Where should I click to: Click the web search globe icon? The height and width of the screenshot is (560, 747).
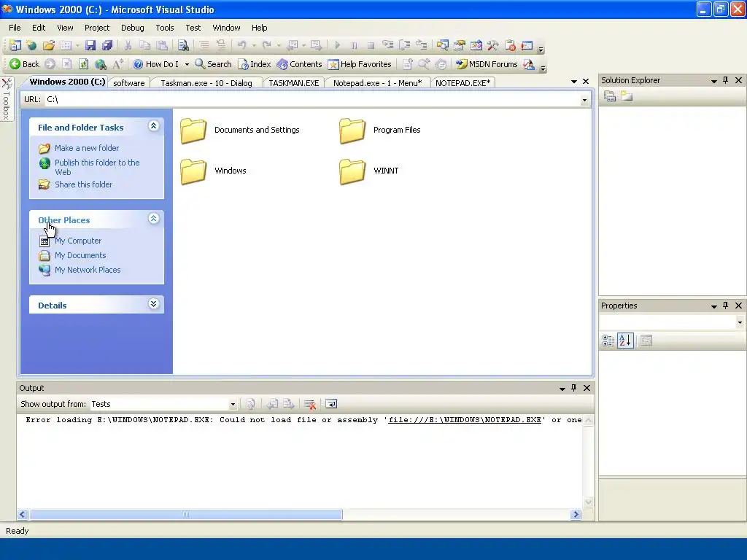tap(101, 64)
